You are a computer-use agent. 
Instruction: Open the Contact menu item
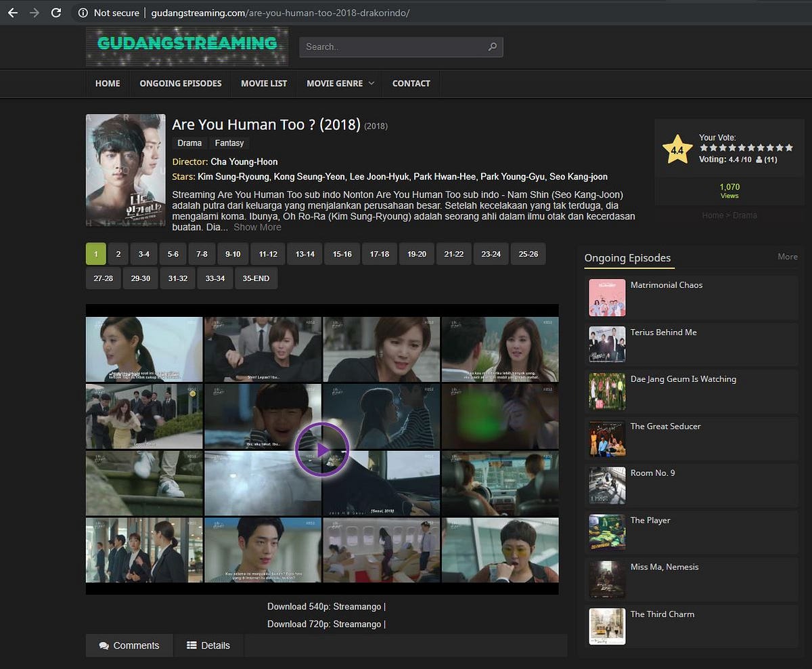pyautogui.click(x=411, y=83)
